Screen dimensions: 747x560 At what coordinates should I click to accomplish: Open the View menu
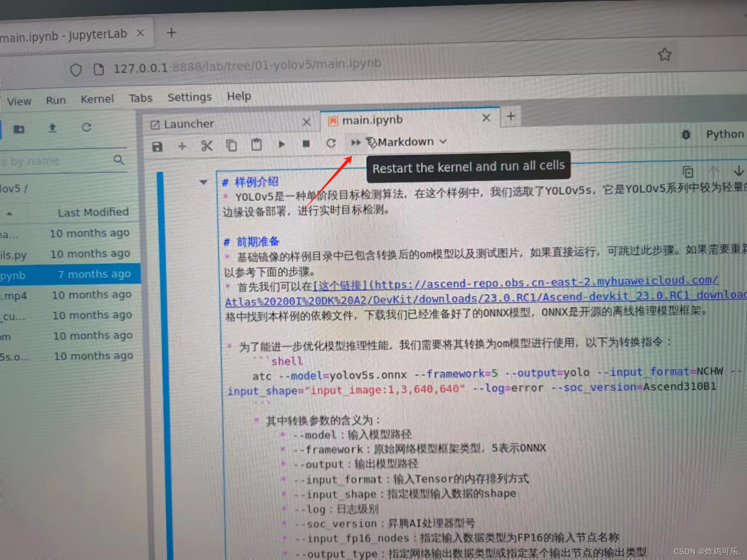(x=19, y=102)
